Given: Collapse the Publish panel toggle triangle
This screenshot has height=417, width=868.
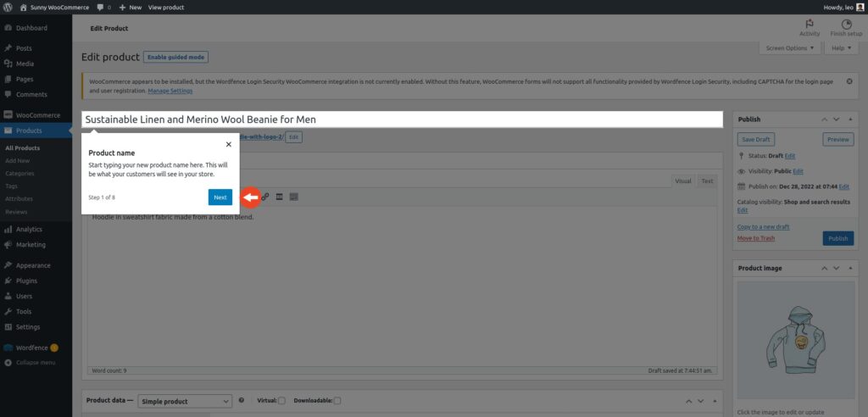Looking at the screenshot, I should click(x=849, y=119).
